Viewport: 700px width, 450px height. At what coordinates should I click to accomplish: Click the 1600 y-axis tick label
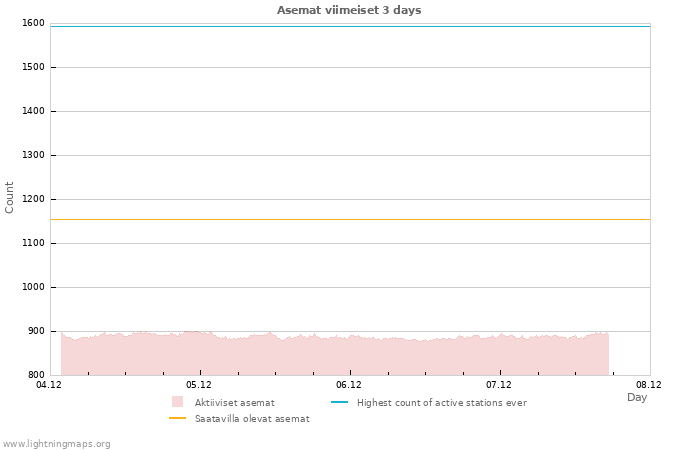pyautogui.click(x=32, y=23)
